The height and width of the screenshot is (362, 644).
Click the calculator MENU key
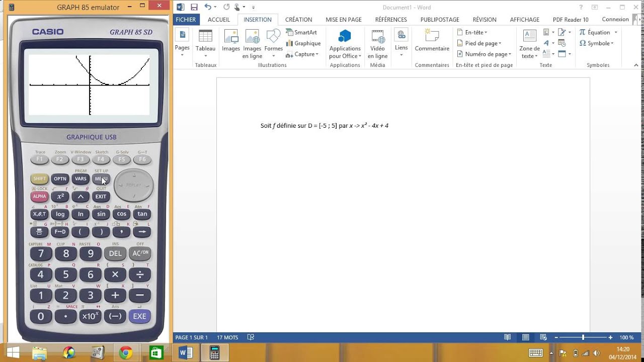(x=101, y=178)
